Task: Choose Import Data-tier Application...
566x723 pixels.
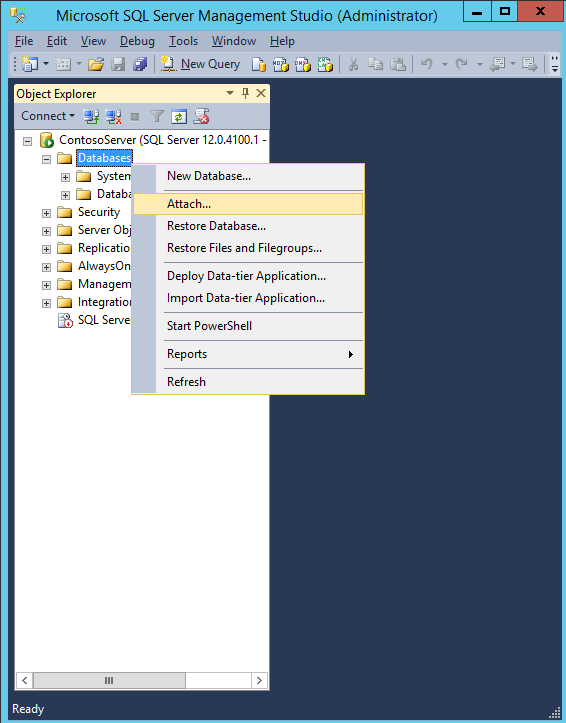Action: tap(248, 298)
